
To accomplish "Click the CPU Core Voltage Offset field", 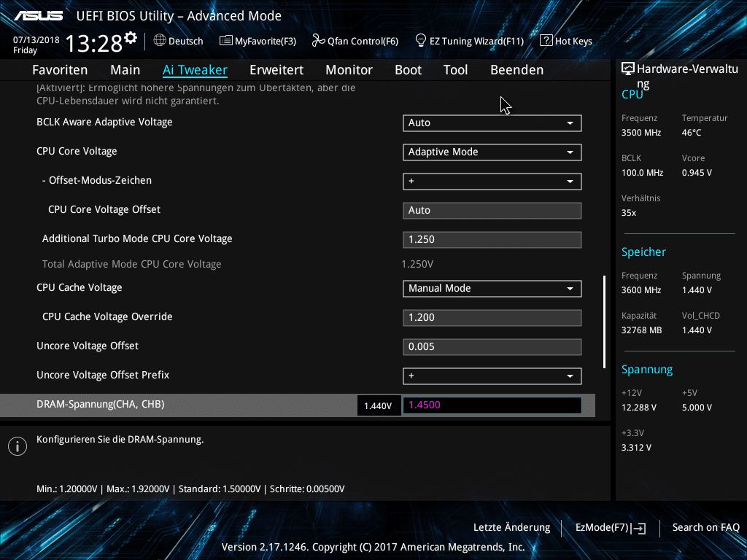I will [492, 211].
